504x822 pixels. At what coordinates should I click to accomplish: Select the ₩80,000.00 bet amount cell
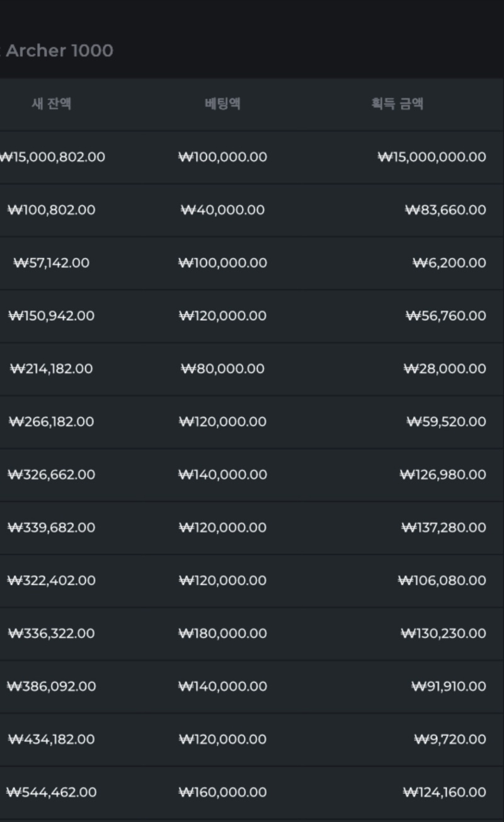point(222,369)
